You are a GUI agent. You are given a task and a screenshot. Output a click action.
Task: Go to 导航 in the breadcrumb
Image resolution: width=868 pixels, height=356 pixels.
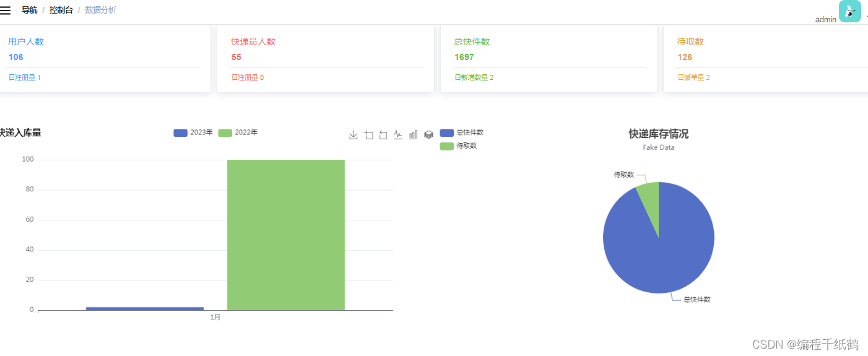[x=29, y=11]
